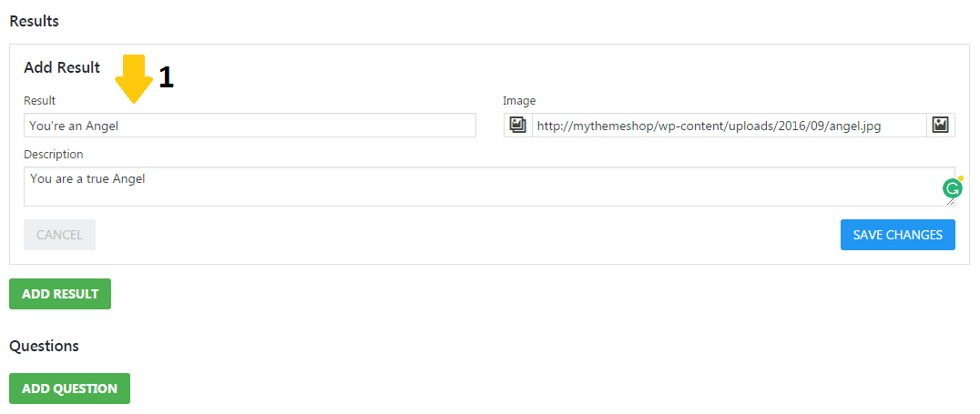Click the Image field label

(x=519, y=101)
